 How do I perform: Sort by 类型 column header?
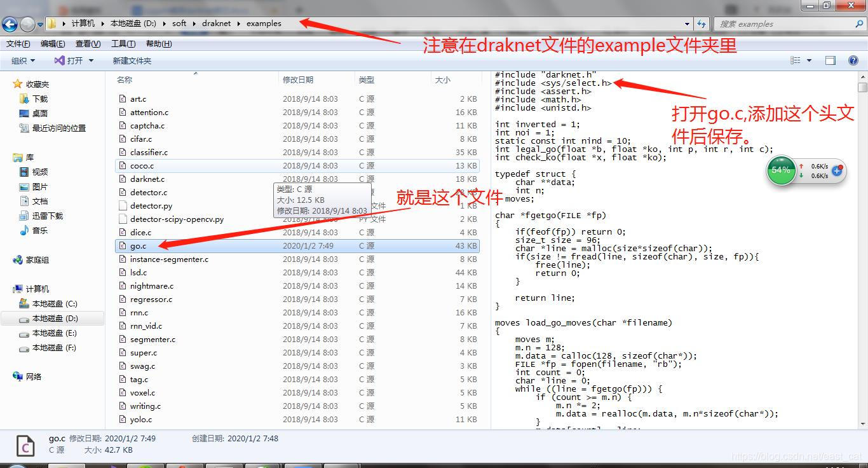[367, 79]
